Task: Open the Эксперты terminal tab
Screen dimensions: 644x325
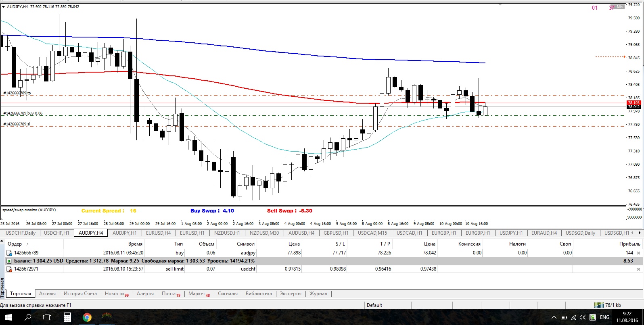Action: 291,294
